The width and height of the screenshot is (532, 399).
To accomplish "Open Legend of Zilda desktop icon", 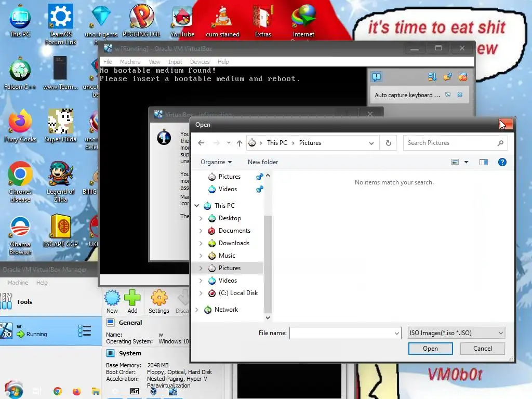I will click(x=60, y=182).
